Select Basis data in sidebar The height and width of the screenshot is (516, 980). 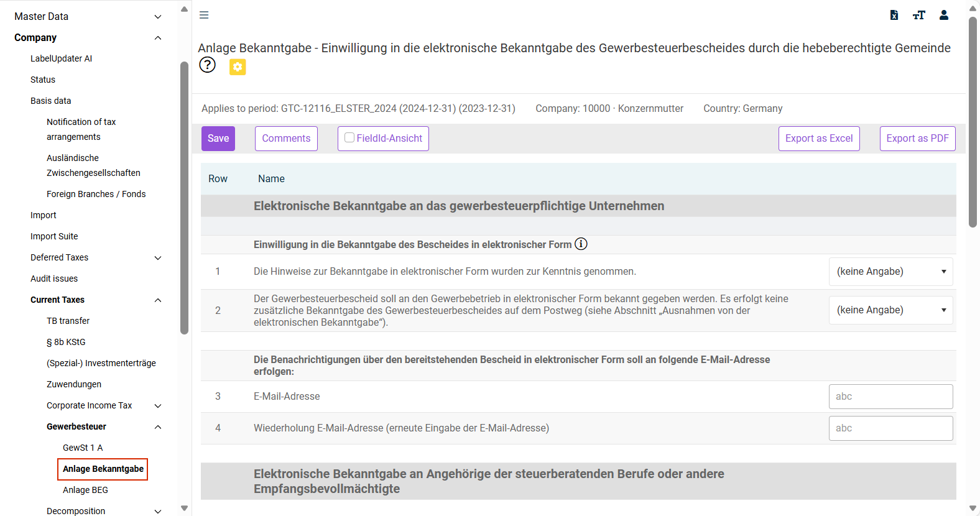pyautogui.click(x=50, y=101)
